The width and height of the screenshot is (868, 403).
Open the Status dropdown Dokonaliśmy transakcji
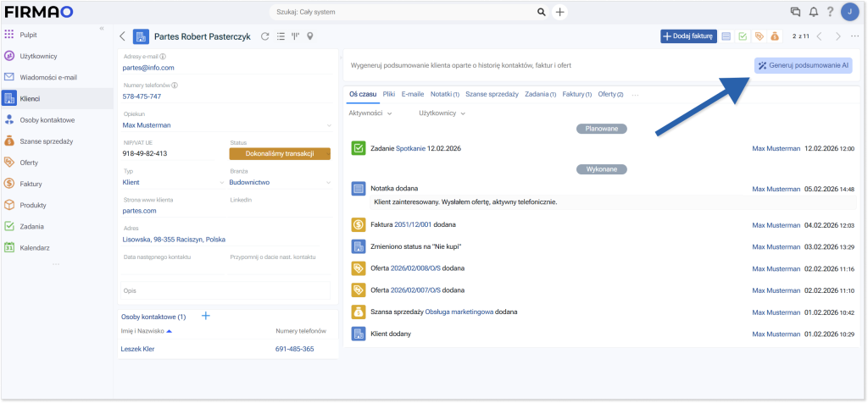click(x=280, y=153)
